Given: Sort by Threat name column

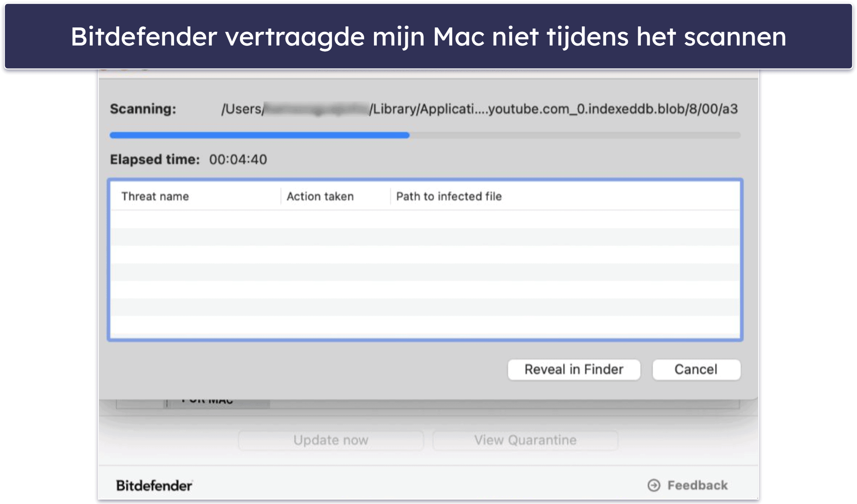Looking at the screenshot, I should pos(155,196).
